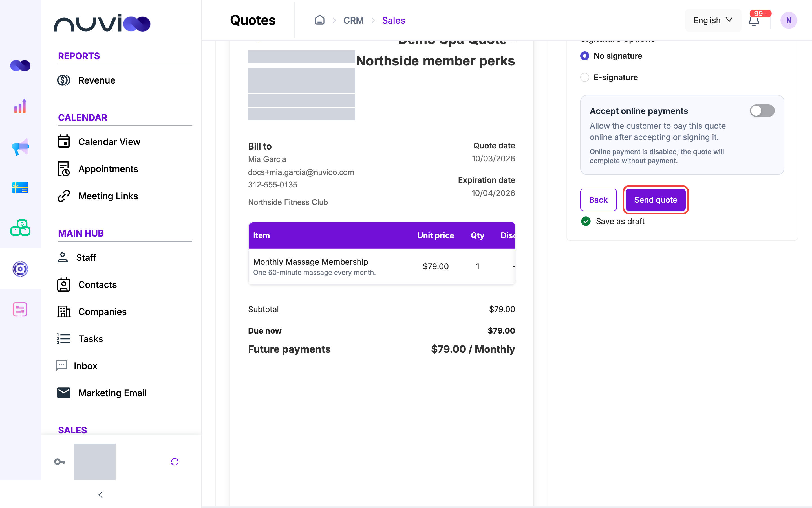Click the Back button
Screen dimensions: 812x508
click(x=598, y=200)
